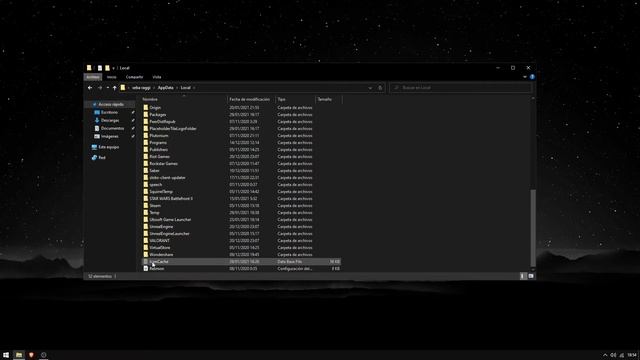Expand chevron between AppData and Local
This screenshot has height=360, width=640.
(177, 88)
